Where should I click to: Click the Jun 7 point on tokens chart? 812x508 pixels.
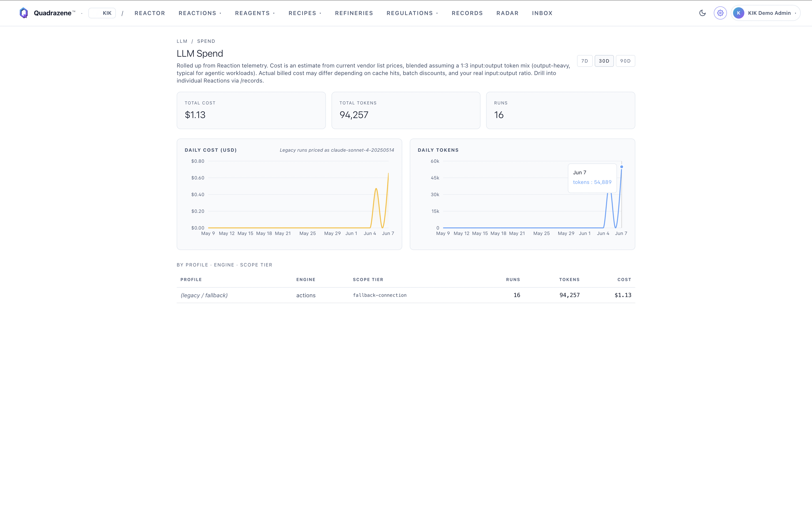click(621, 167)
